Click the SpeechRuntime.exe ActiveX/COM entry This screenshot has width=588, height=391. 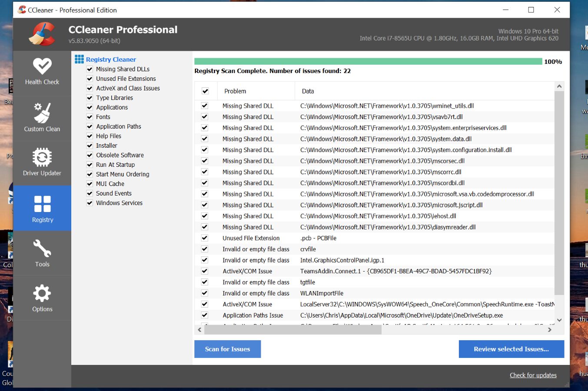pos(427,305)
